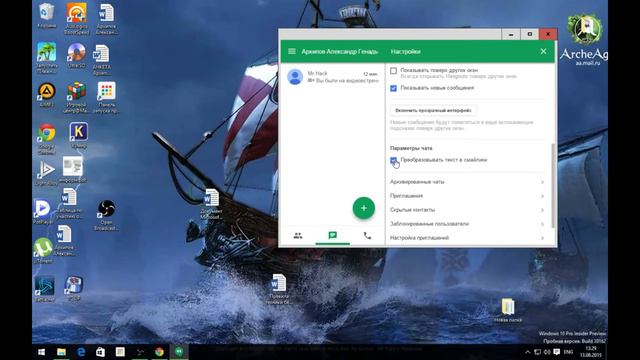
Task: Click account name Архипов Александр in header
Action: (340, 51)
